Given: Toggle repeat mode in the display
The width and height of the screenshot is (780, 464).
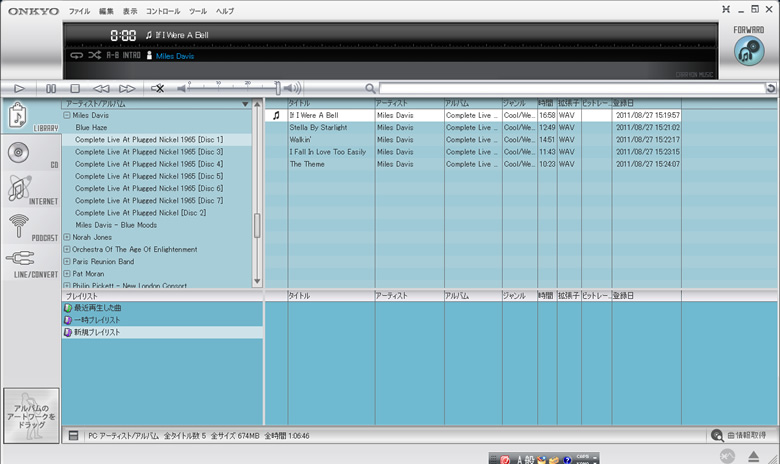Looking at the screenshot, I should (x=76, y=55).
